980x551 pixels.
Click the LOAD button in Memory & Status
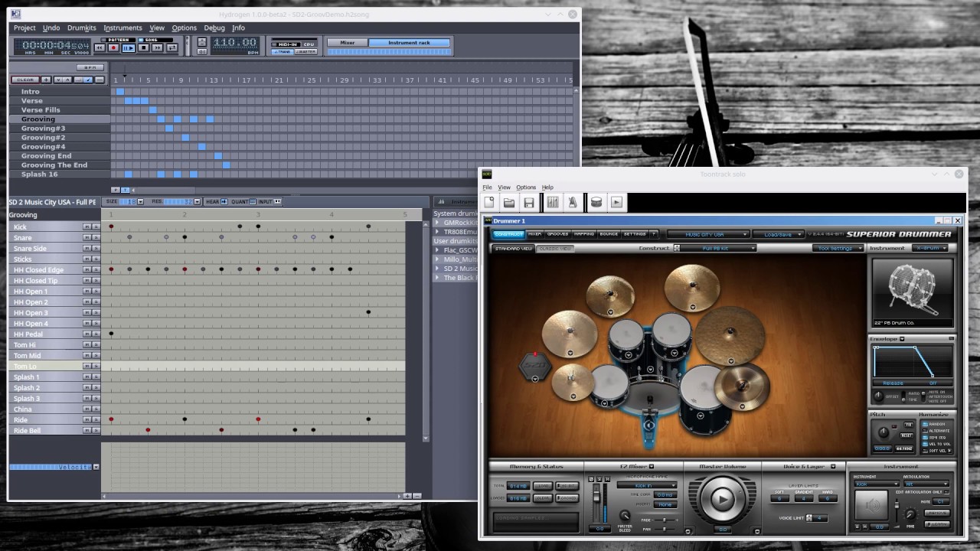pos(543,486)
